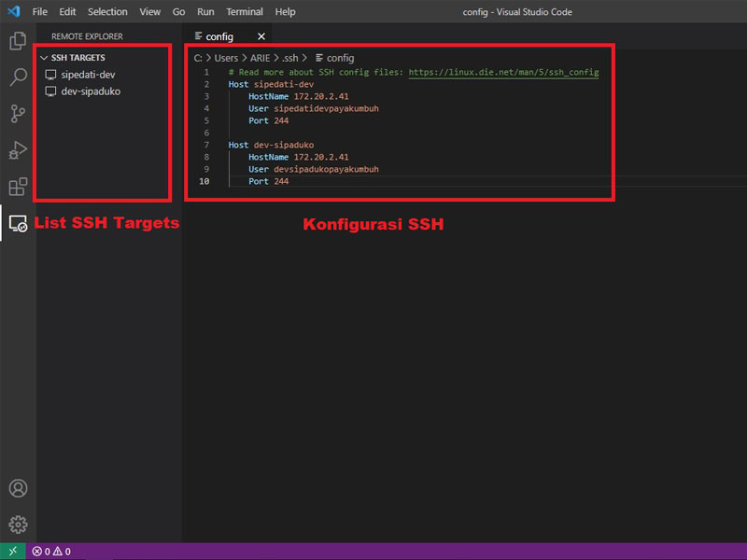Click the monitor icon beside sipedati-dev
Screen dimensions: 747x560
pyautogui.click(x=50, y=75)
